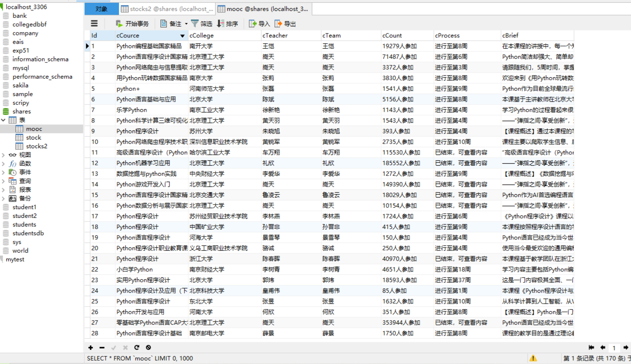The height and width of the screenshot is (364, 631).
Task: Go to the previous page arrow
Action: (x=603, y=348)
